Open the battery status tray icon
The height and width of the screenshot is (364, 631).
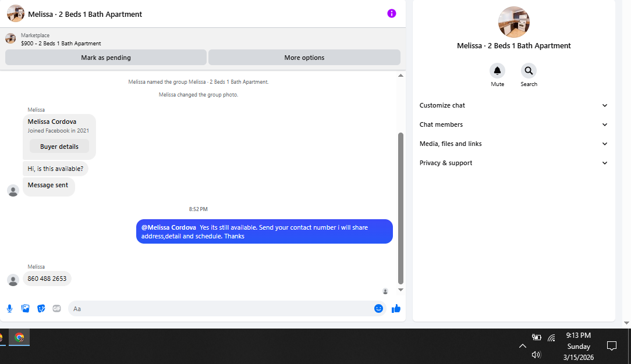[537, 337]
